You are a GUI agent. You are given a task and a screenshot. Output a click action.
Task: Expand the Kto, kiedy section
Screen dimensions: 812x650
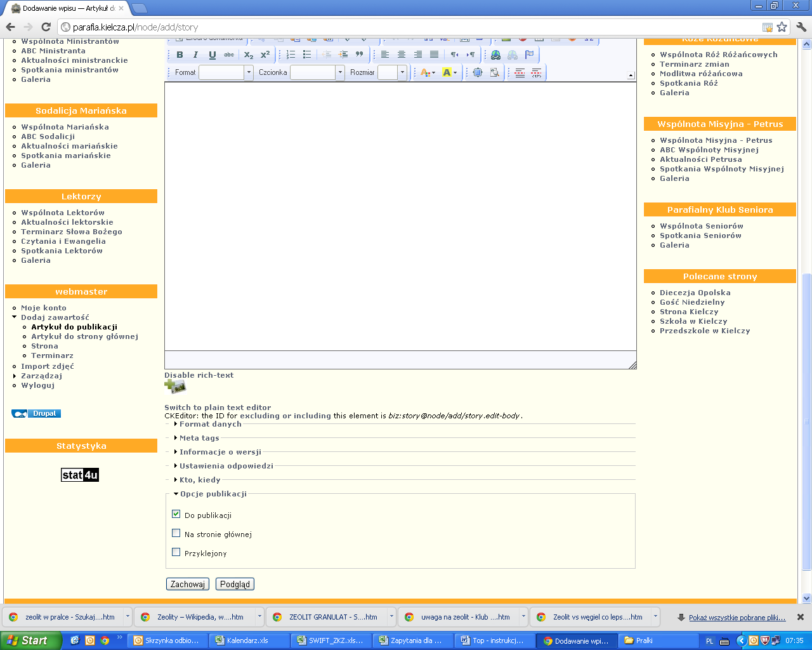point(200,480)
